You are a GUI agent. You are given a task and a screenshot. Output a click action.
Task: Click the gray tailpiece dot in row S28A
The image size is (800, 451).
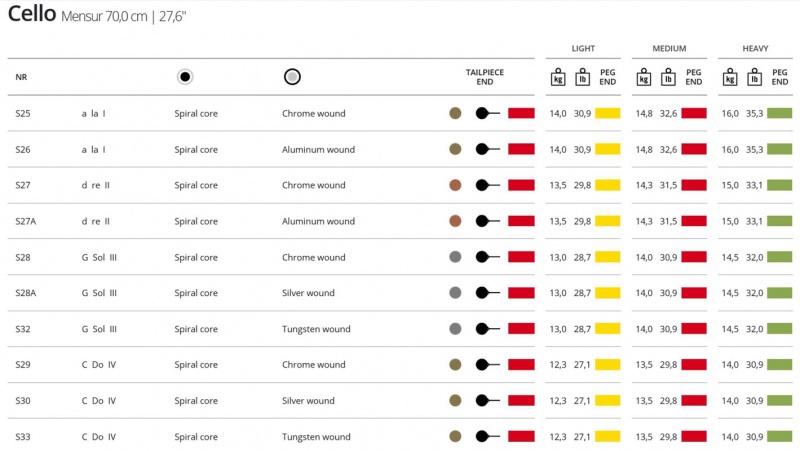(x=455, y=293)
